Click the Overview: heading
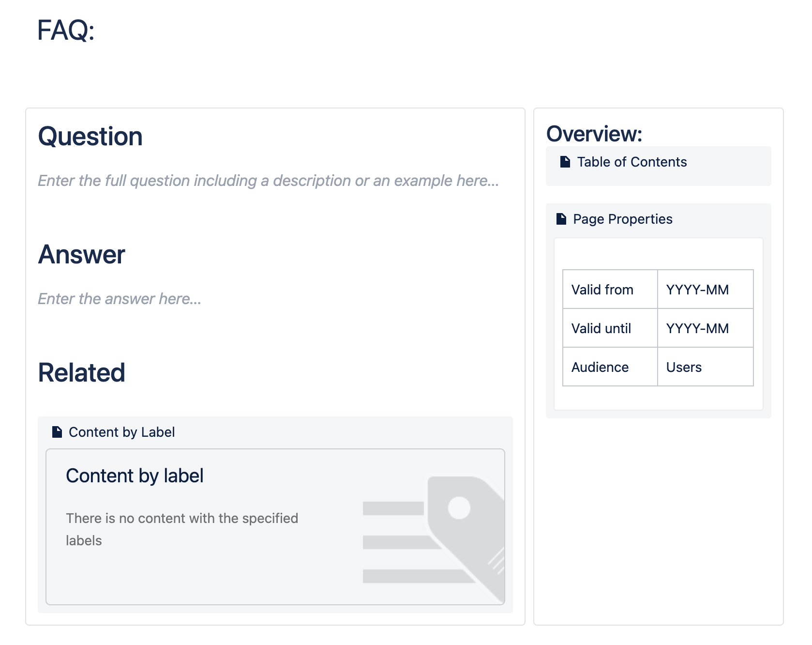This screenshot has height=645, width=812. 594,134
